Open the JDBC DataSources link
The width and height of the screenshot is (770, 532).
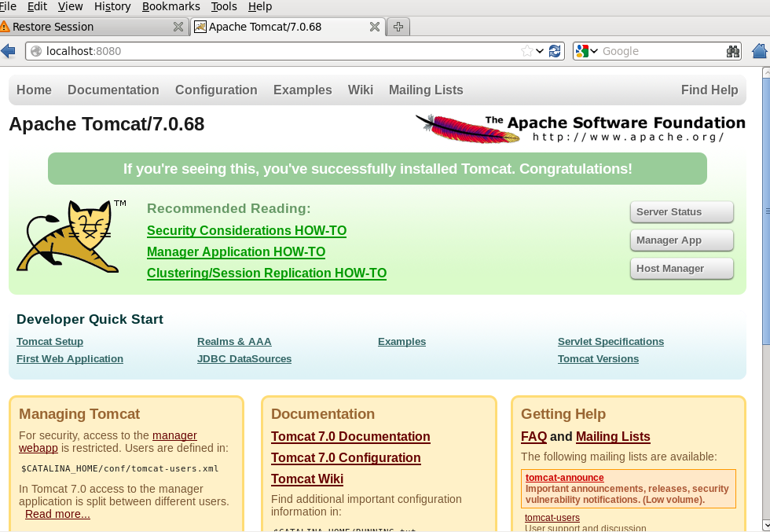tap(244, 358)
